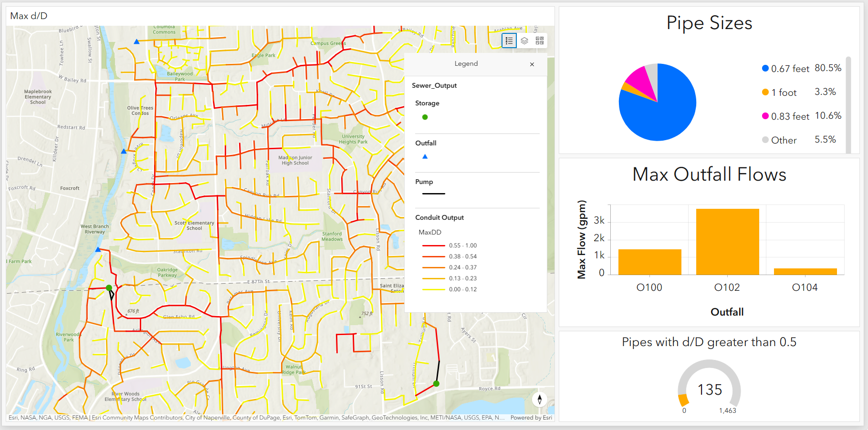Select the O102 bar in Max Outfall Flows
The image size is (868, 430).
727,242
